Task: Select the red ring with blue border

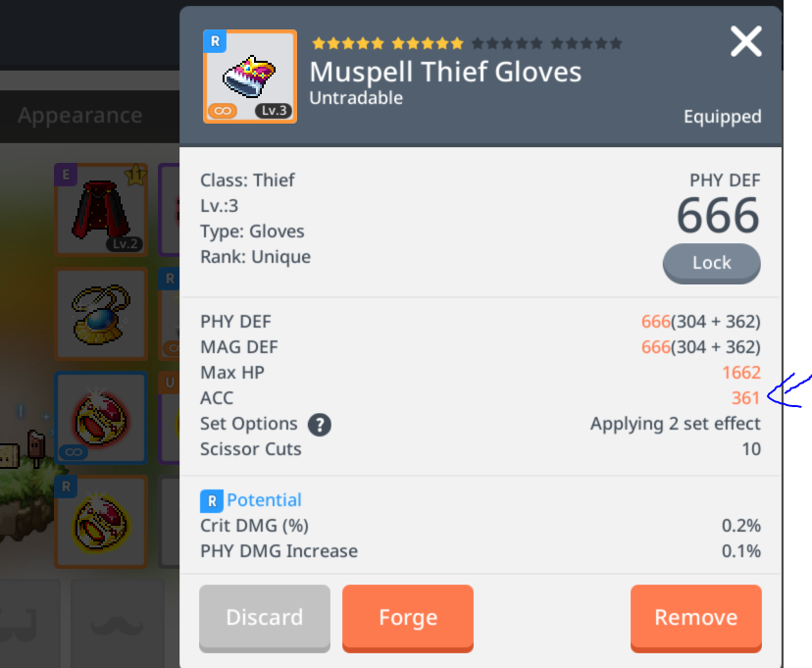Action: [102, 417]
